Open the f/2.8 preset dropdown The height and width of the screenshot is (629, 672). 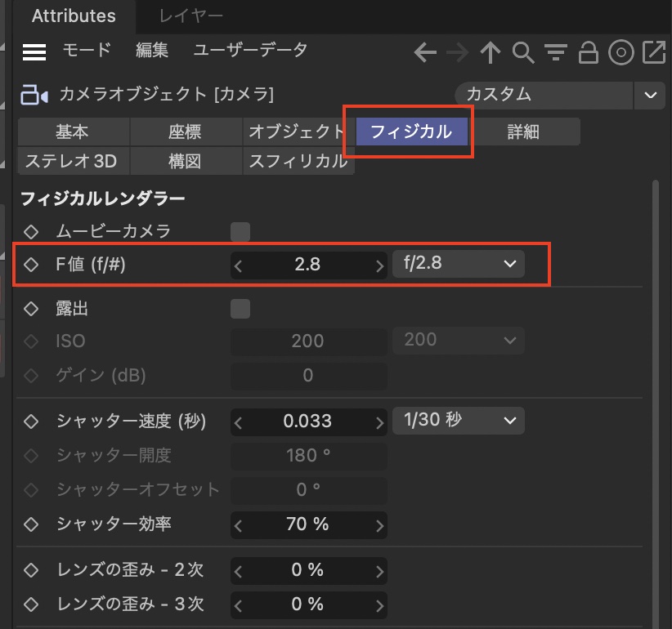459,264
